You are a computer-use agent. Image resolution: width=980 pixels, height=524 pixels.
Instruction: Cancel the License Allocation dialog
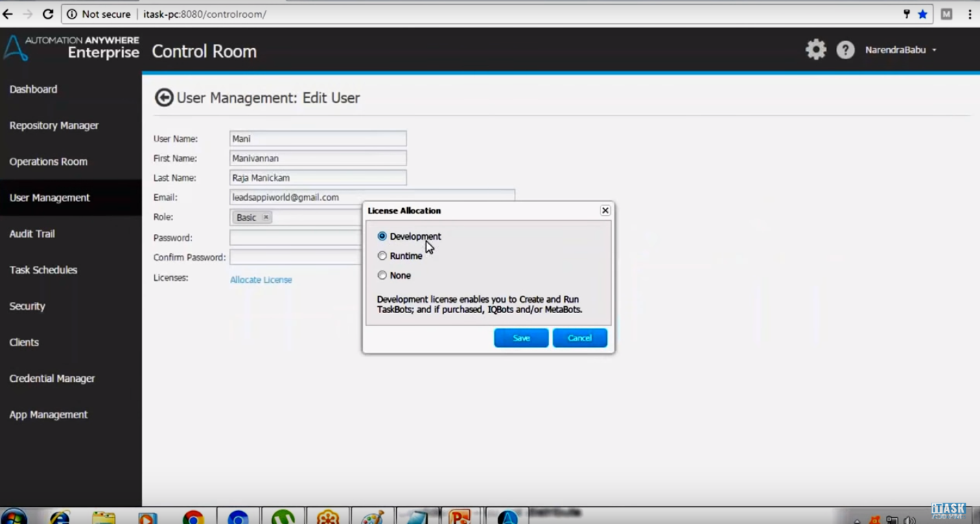(580, 338)
